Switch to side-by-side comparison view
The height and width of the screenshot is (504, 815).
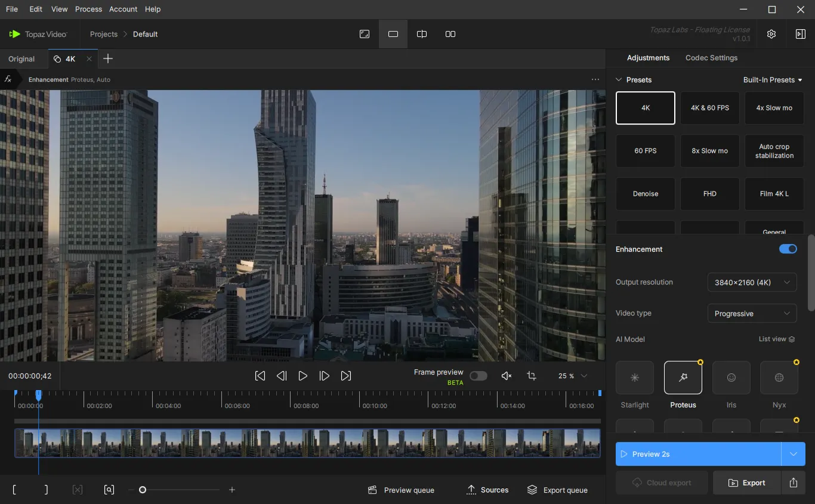(x=450, y=34)
